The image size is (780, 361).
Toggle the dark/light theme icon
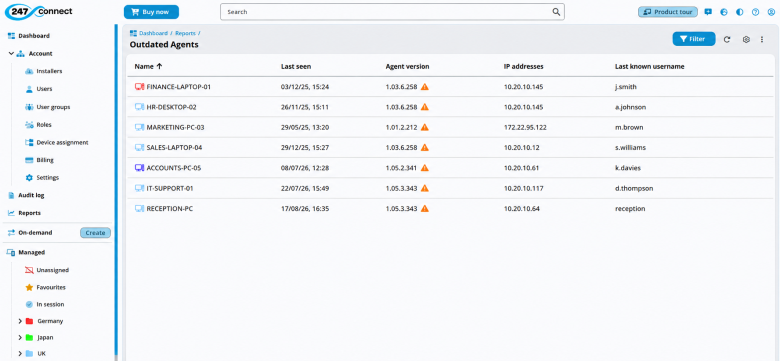pyautogui.click(x=740, y=12)
